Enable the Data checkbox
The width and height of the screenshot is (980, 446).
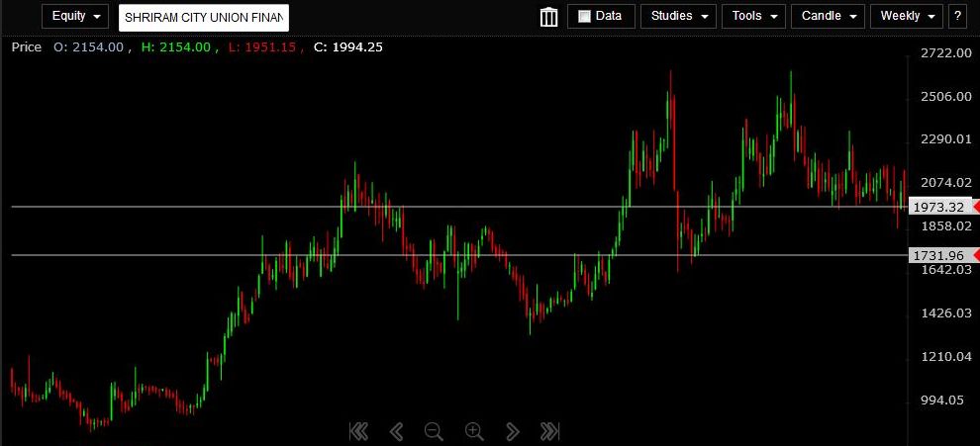(584, 17)
